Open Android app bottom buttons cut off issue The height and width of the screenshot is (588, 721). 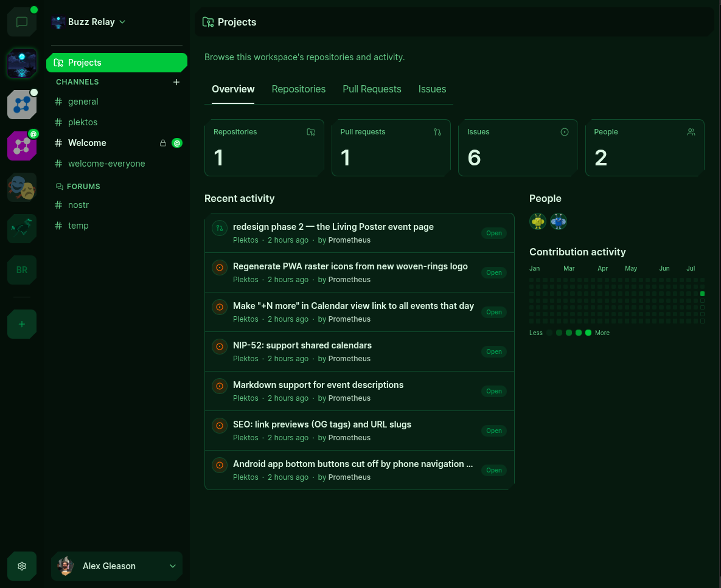click(x=359, y=470)
